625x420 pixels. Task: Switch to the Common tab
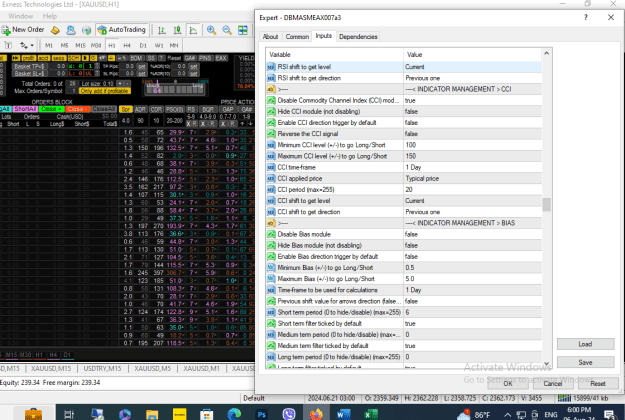pos(297,37)
